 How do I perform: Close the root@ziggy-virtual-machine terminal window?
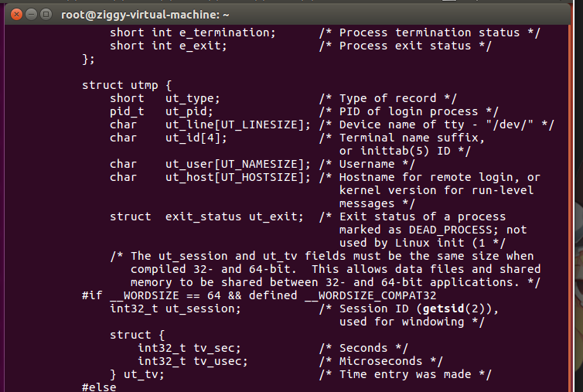16,15
